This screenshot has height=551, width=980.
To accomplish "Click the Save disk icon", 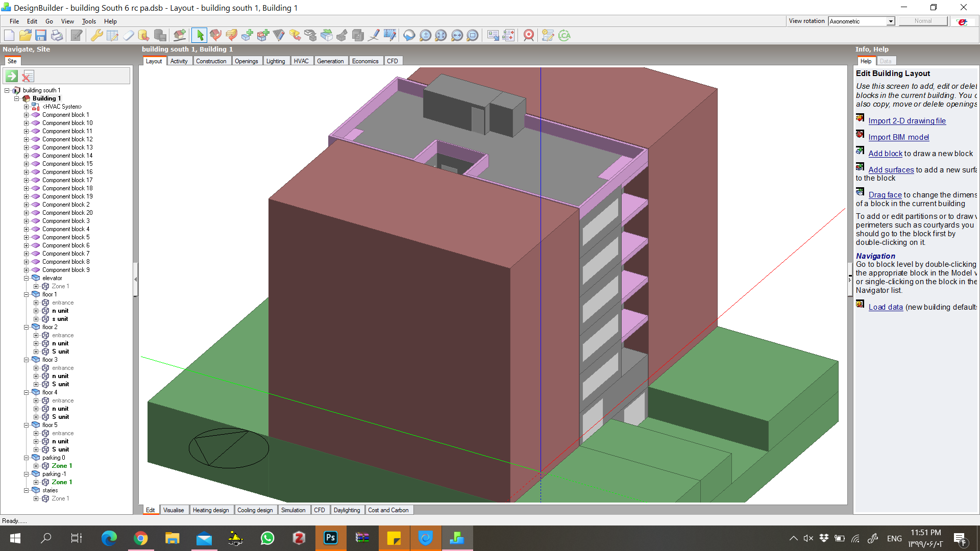I will pyautogui.click(x=41, y=35).
